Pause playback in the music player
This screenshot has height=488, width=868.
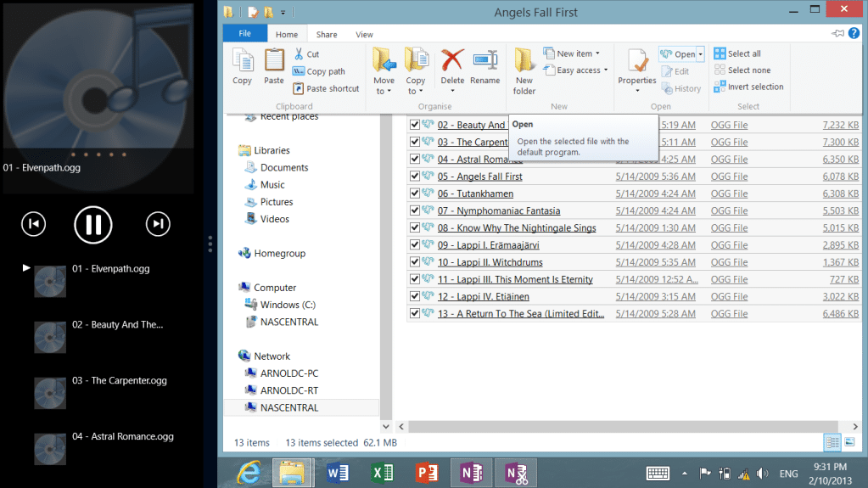click(93, 224)
